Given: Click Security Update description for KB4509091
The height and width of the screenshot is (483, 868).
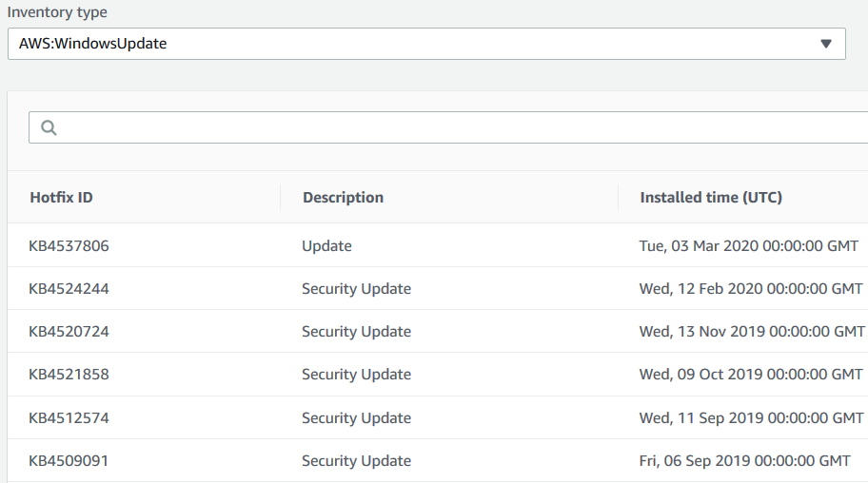Looking at the screenshot, I should point(357,461).
